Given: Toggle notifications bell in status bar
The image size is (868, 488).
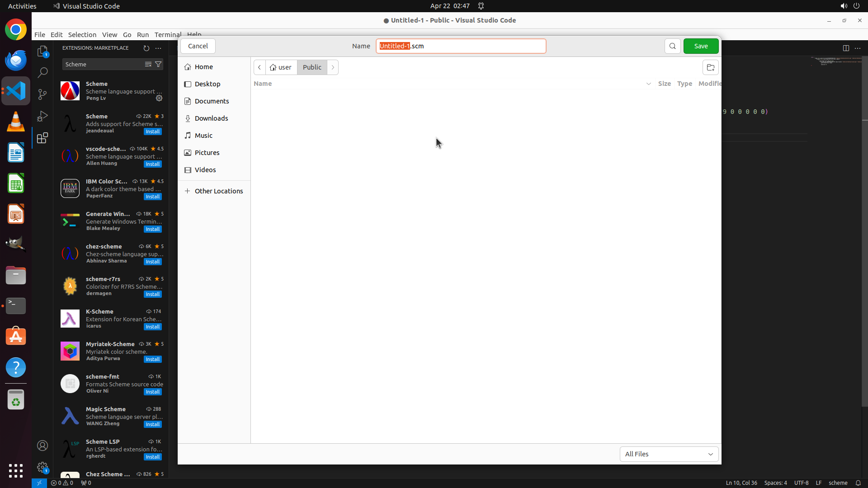Looking at the screenshot, I should (x=858, y=483).
